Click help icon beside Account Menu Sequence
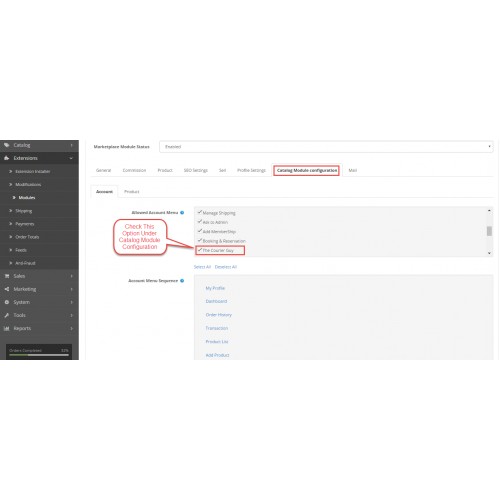Viewport: 500px width, 500px height. (182, 281)
